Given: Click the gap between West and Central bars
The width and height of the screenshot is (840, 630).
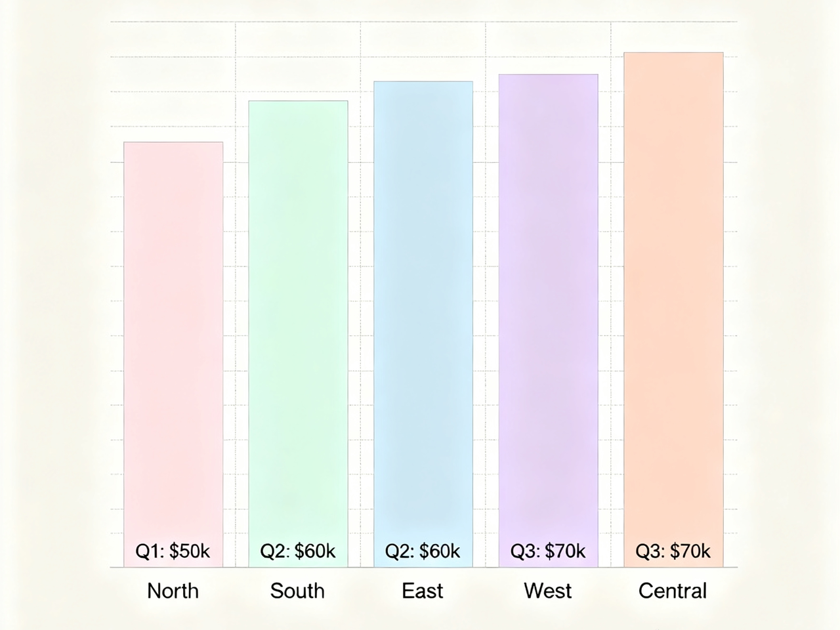Looking at the screenshot, I should tap(611, 328).
